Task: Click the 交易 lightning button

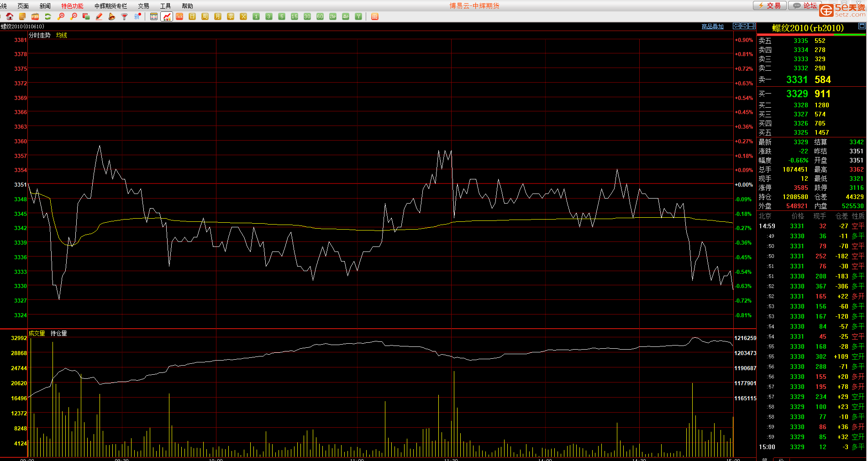Action: click(x=769, y=5)
